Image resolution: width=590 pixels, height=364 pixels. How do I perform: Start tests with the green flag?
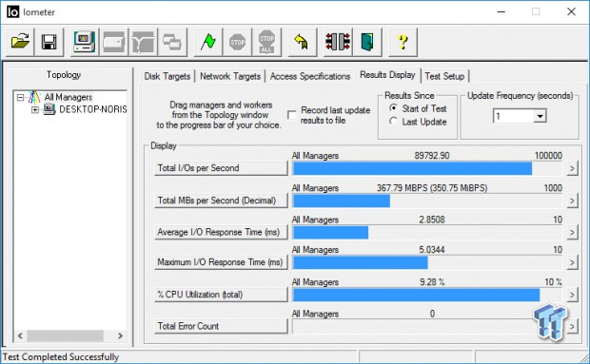207,42
